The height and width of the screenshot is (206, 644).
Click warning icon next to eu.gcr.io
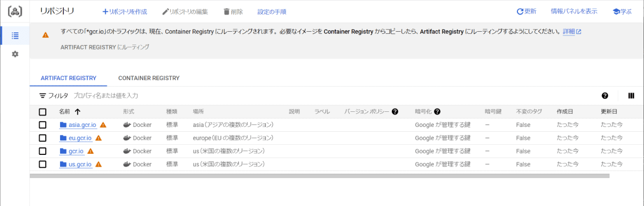[x=99, y=138]
